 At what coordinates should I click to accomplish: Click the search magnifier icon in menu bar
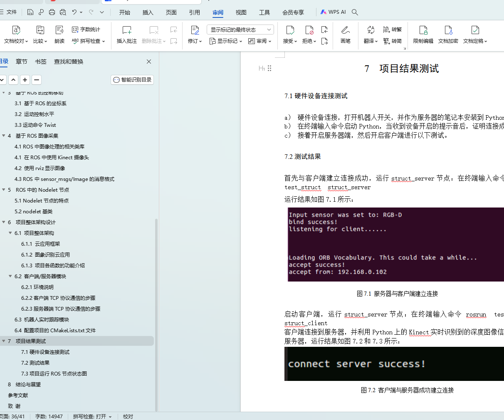point(355,12)
